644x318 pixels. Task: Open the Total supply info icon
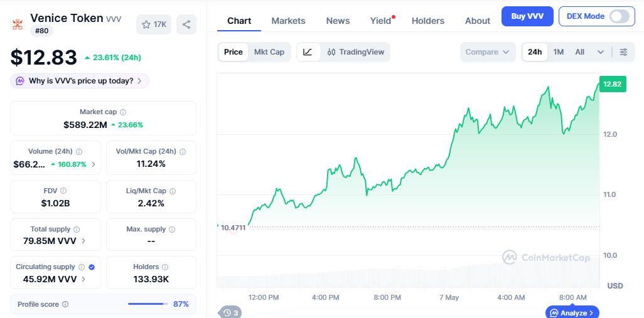click(77, 230)
